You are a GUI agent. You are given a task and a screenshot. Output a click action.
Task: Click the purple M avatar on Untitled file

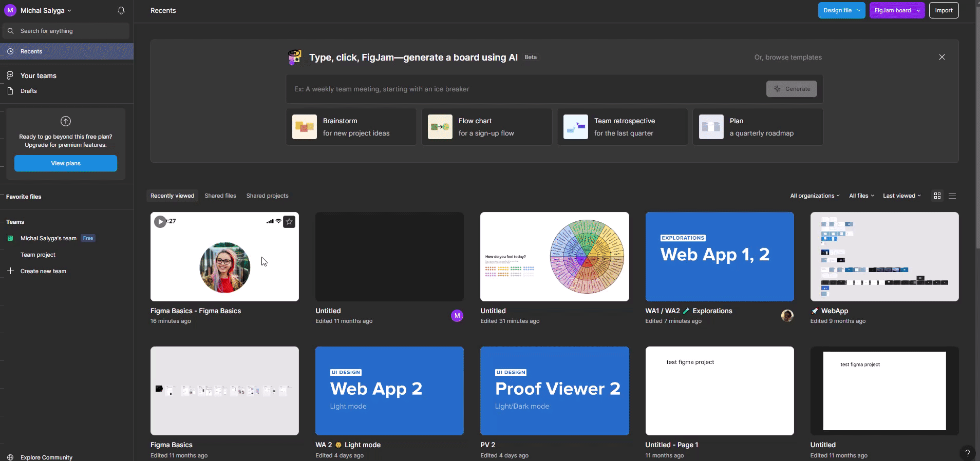[x=457, y=316]
